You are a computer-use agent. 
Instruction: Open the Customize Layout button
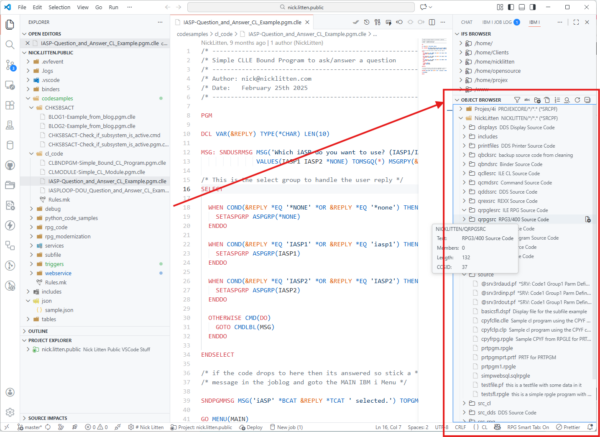pyautogui.click(x=500, y=7)
